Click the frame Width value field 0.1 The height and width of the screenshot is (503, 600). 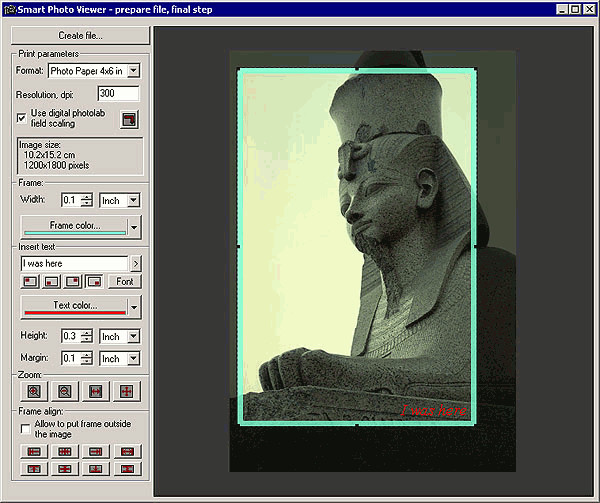coord(71,200)
